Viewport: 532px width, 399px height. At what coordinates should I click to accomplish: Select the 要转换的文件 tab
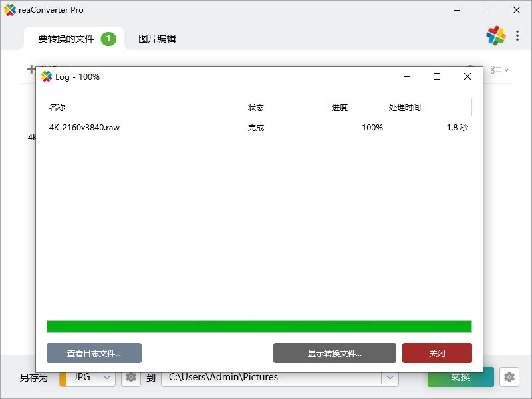[x=66, y=38]
